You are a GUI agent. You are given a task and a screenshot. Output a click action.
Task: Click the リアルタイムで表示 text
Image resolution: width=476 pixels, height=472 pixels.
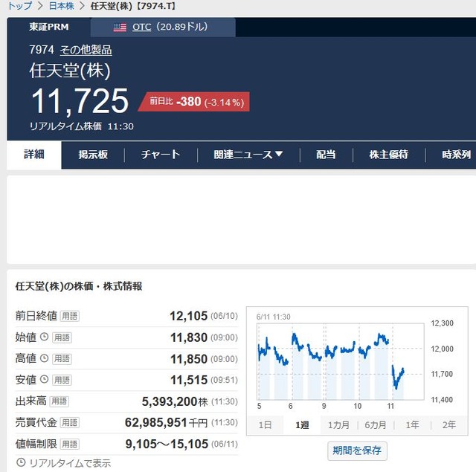coord(70,463)
